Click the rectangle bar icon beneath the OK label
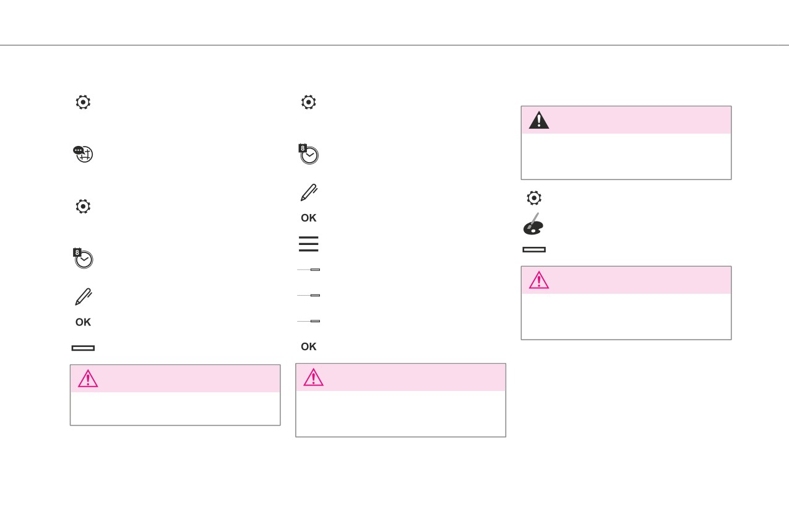 click(83, 348)
